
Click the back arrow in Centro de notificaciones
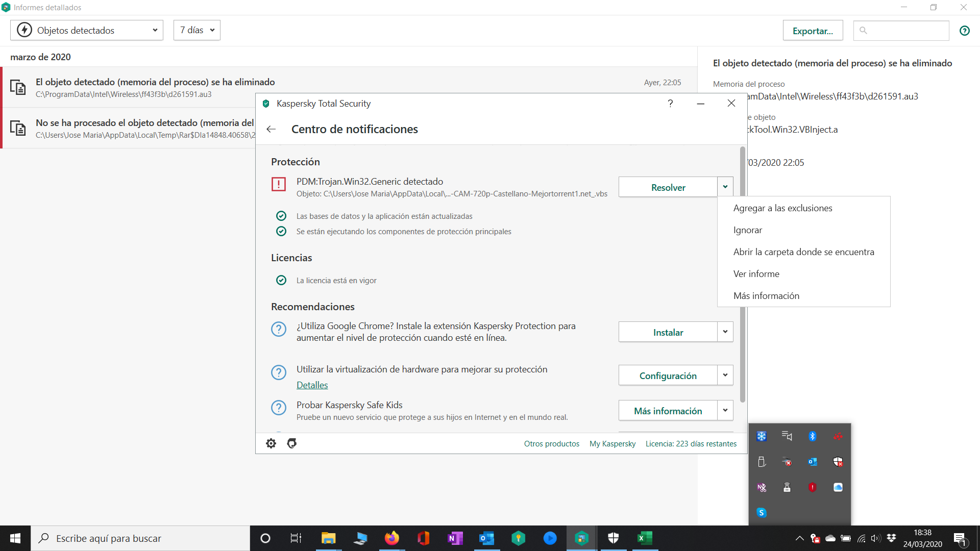pos(271,130)
